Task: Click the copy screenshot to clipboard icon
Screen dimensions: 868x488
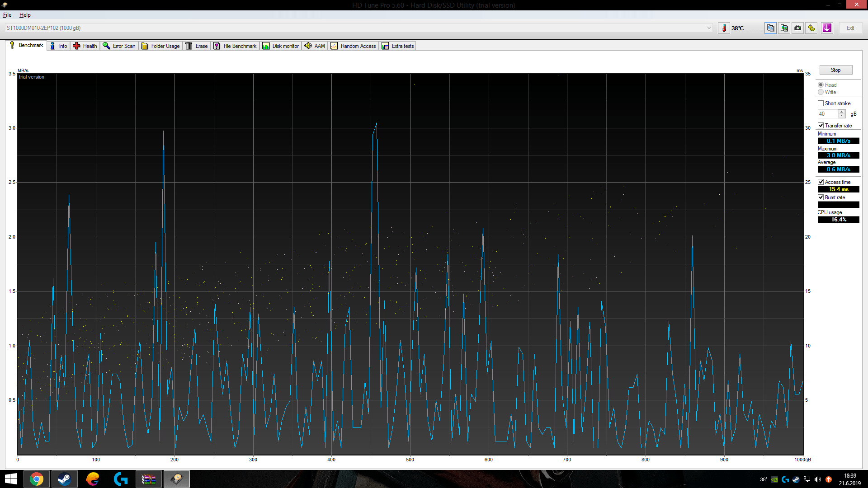Action: tap(784, 28)
